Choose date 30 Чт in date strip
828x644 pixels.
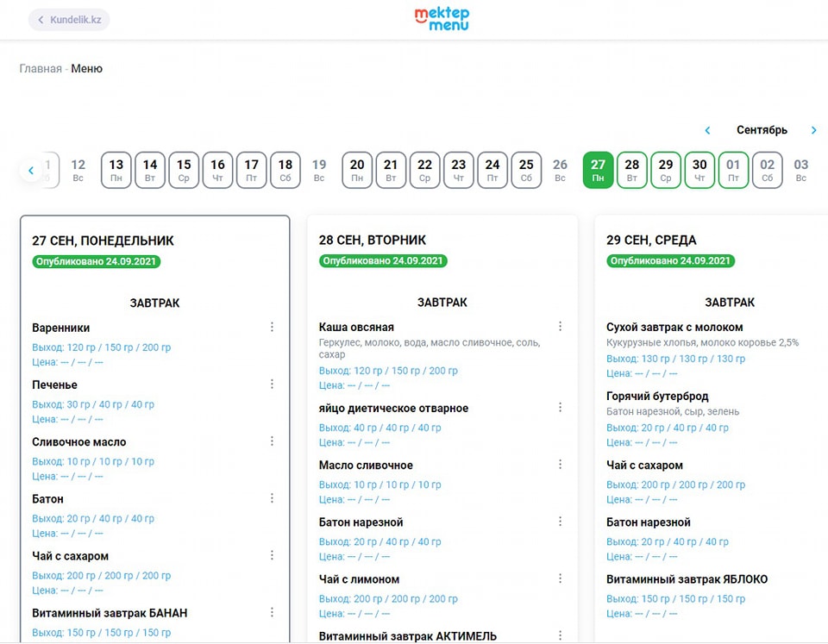click(699, 170)
